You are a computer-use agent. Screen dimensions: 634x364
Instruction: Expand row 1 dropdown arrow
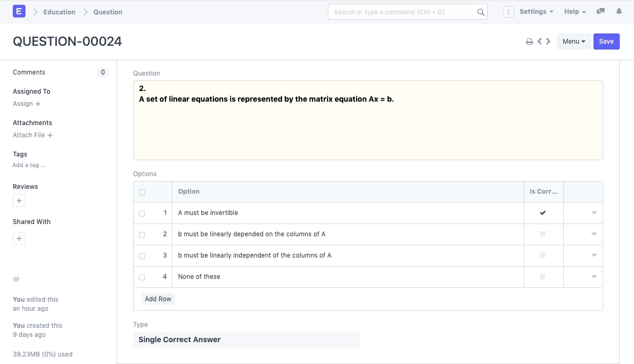(x=594, y=213)
